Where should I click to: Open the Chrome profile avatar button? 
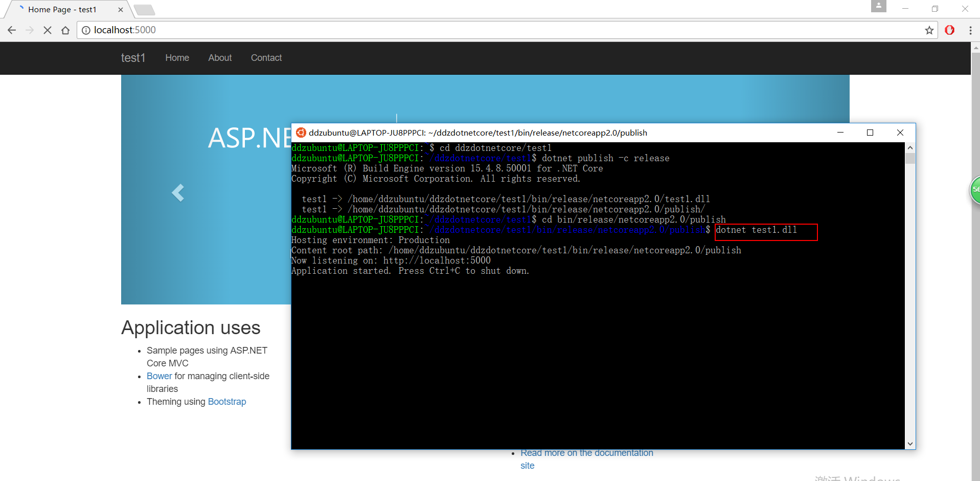(879, 6)
